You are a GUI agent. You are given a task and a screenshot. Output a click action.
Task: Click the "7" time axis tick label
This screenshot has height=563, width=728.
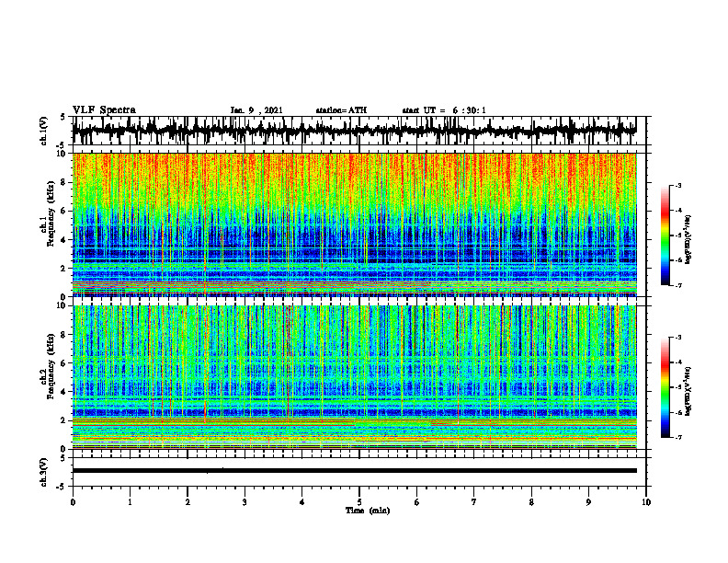coord(474,502)
